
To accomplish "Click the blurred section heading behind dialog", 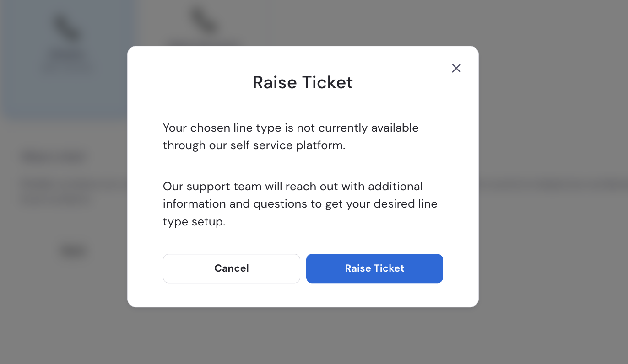I will tap(55, 157).
